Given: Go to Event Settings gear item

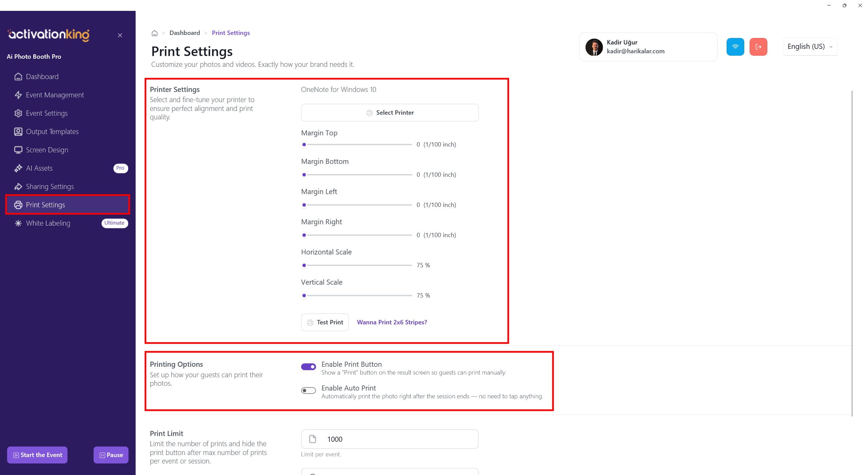Looking at the screenshot, I should [x=46, y=113].
